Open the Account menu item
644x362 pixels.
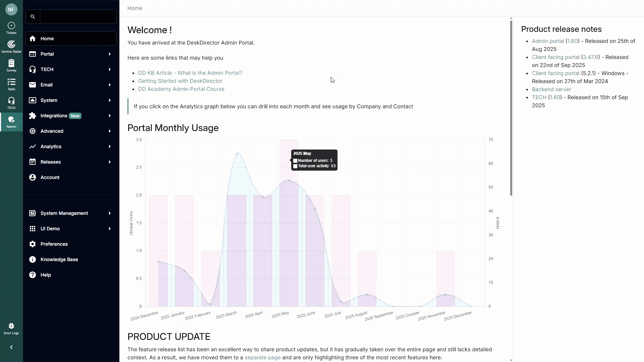tap(50, 177)
